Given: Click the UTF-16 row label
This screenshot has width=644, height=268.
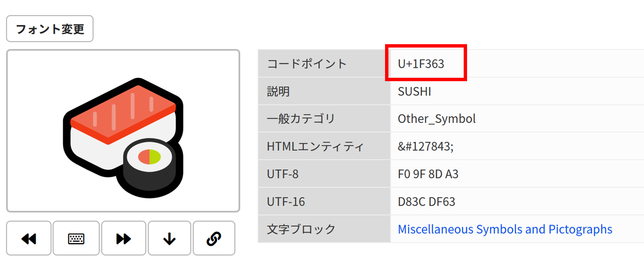Looking at the screenshot, I should (286, 202).
